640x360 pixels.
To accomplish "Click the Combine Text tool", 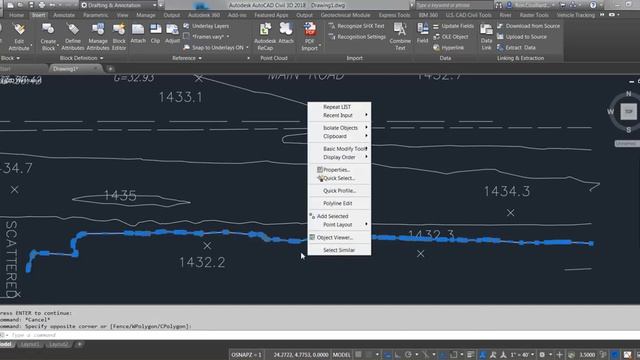I will (400, 37).
